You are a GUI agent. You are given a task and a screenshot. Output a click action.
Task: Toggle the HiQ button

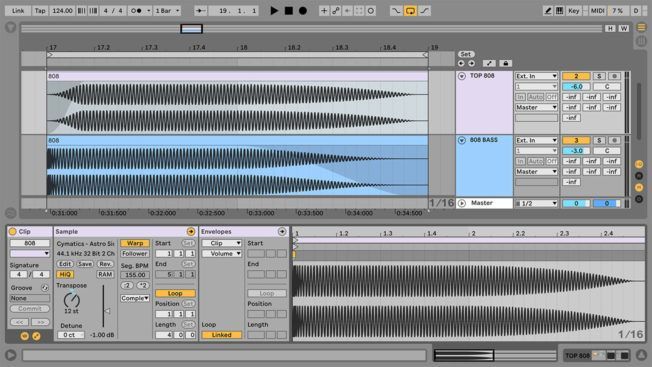coord(65,274)
